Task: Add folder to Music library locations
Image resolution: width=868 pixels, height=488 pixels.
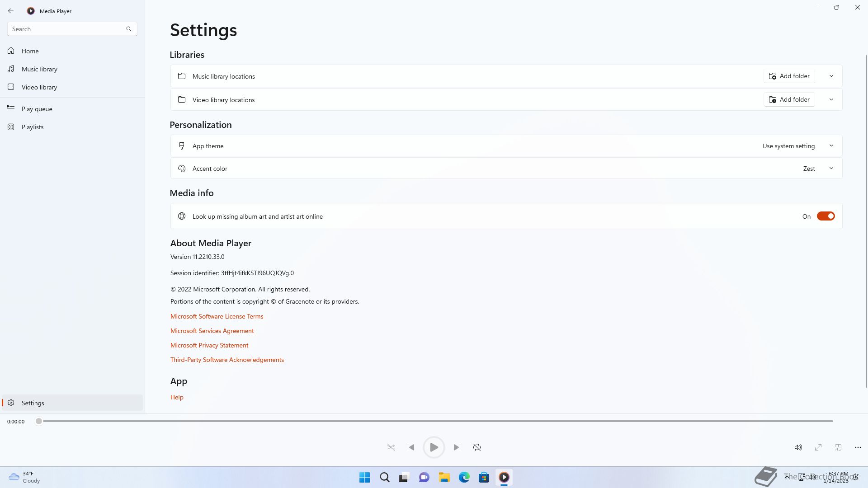Action: coord(789,76)
